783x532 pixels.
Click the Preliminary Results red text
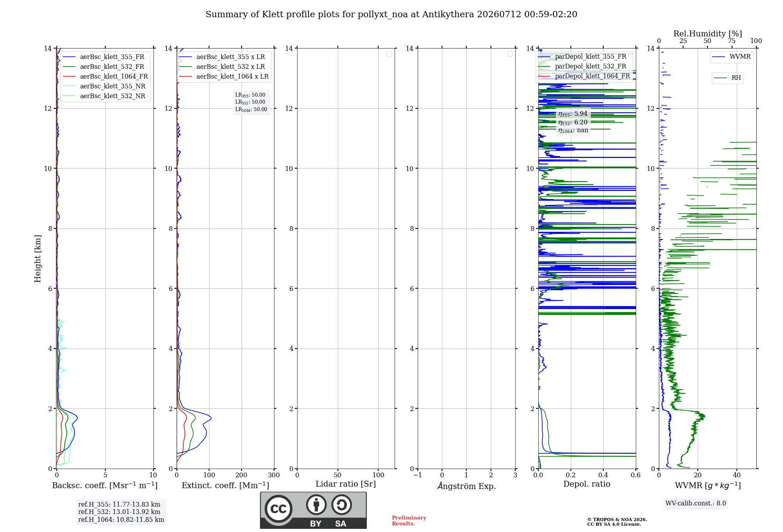tap(409, 521)
